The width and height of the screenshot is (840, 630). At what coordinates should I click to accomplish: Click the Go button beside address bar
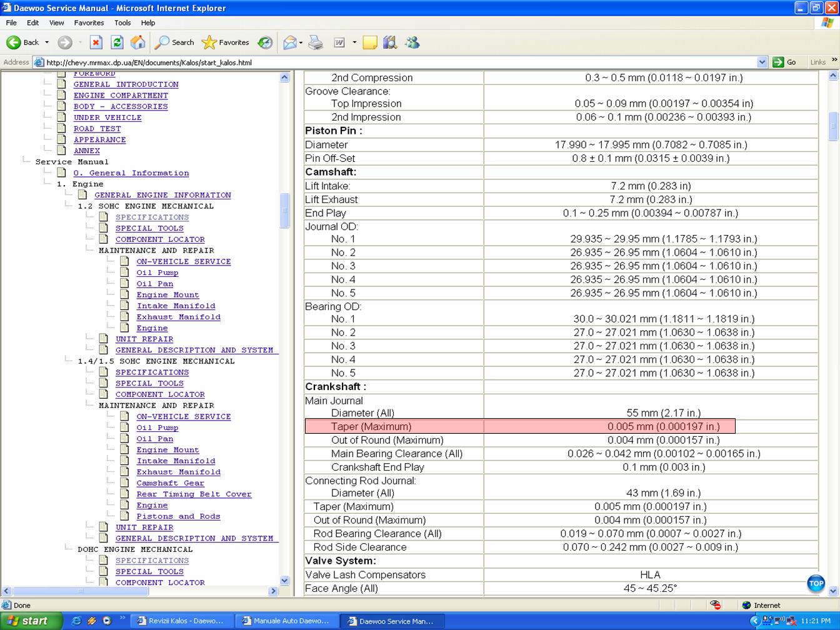(785, 62)
